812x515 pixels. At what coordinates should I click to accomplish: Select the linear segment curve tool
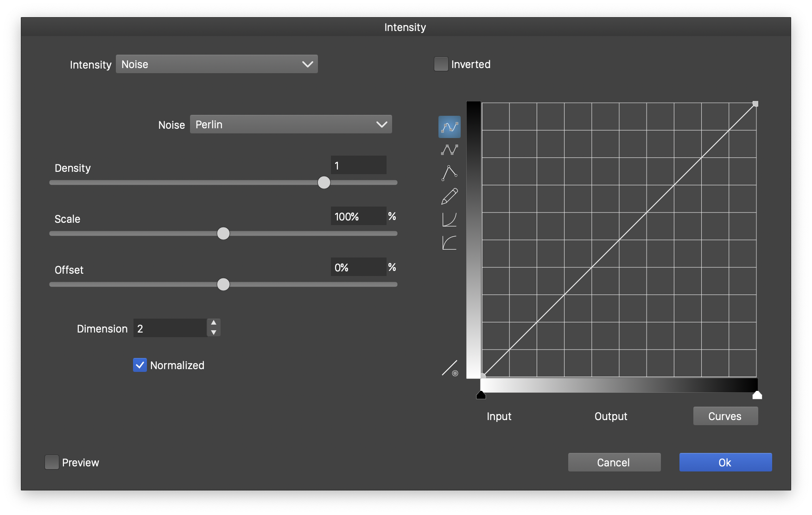(x=449, y=150)
